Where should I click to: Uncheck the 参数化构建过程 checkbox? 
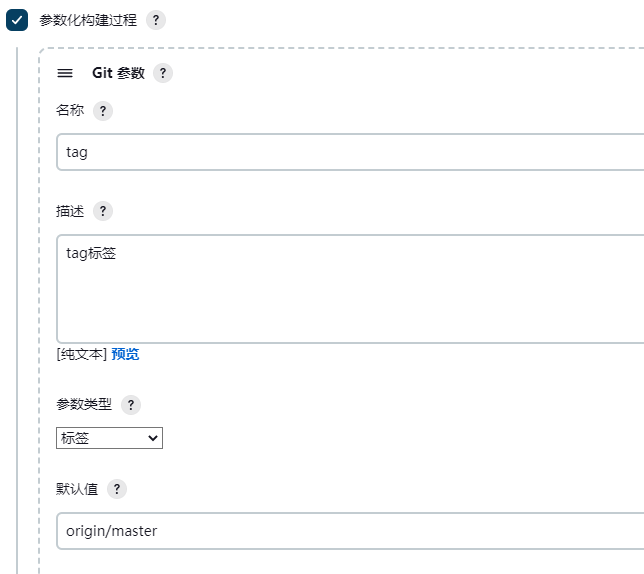coord(16,21)
